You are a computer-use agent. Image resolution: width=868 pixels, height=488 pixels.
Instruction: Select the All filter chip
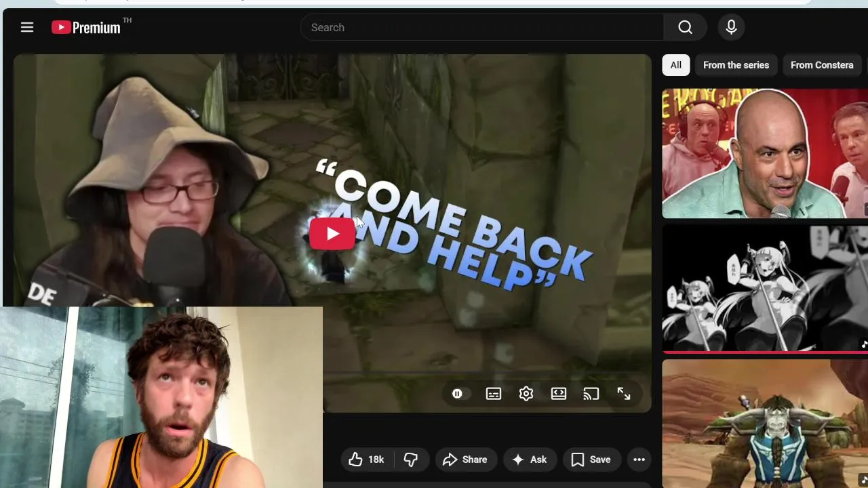pos(676,65)
